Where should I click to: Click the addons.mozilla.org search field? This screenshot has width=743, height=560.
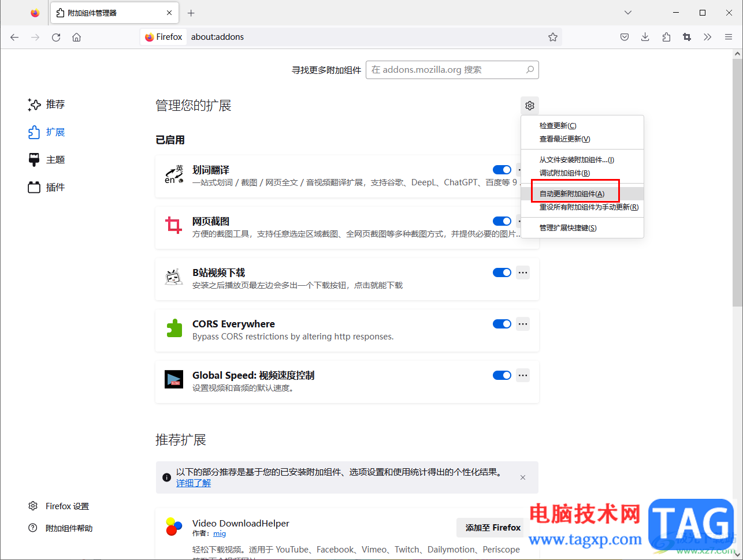pyautogui.click(x=452, y=70)
